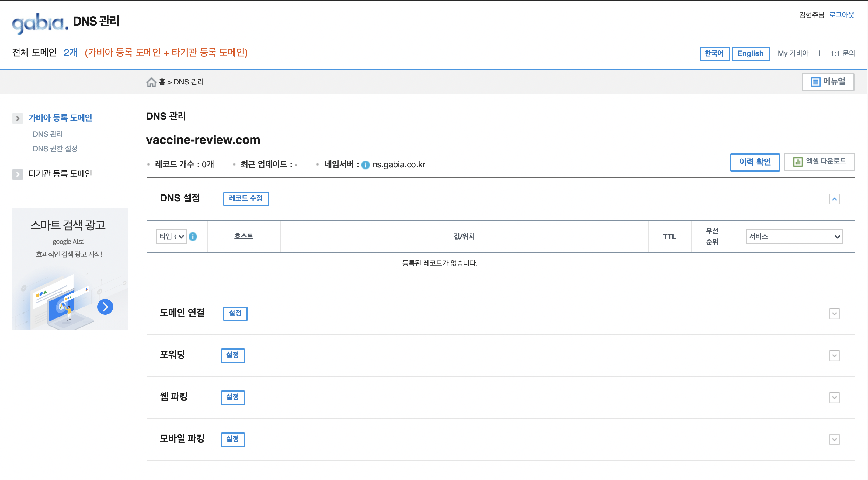
Task: Expand the 도메인 연결 section
Action: [x=834, y=314]
